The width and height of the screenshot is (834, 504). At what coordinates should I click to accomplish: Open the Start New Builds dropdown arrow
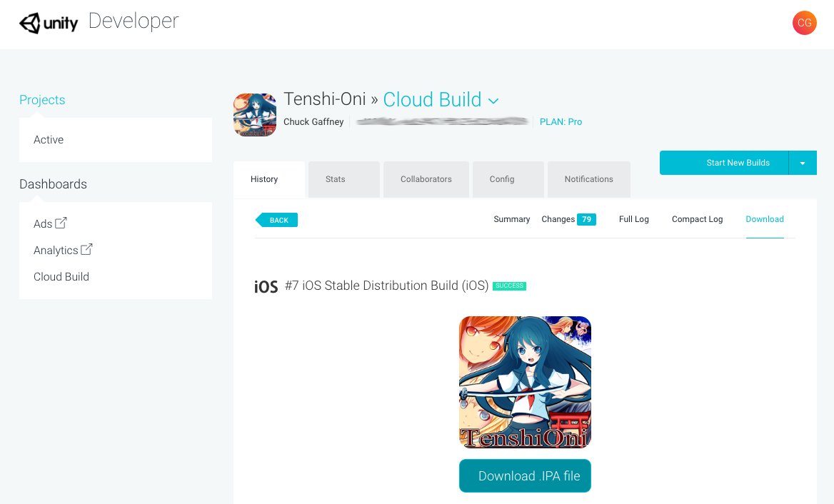click(x=803, y=163)
